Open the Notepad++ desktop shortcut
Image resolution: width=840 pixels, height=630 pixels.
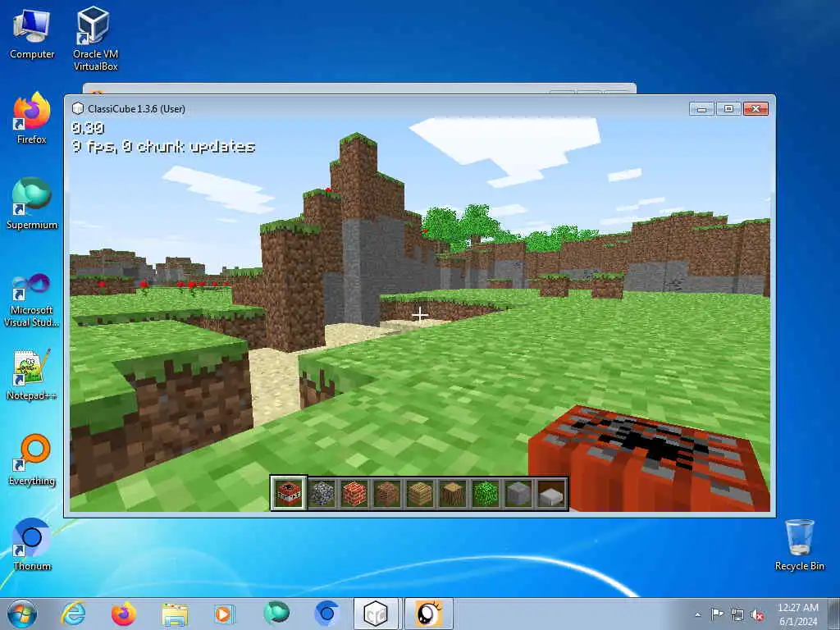(x=32, y=375)
